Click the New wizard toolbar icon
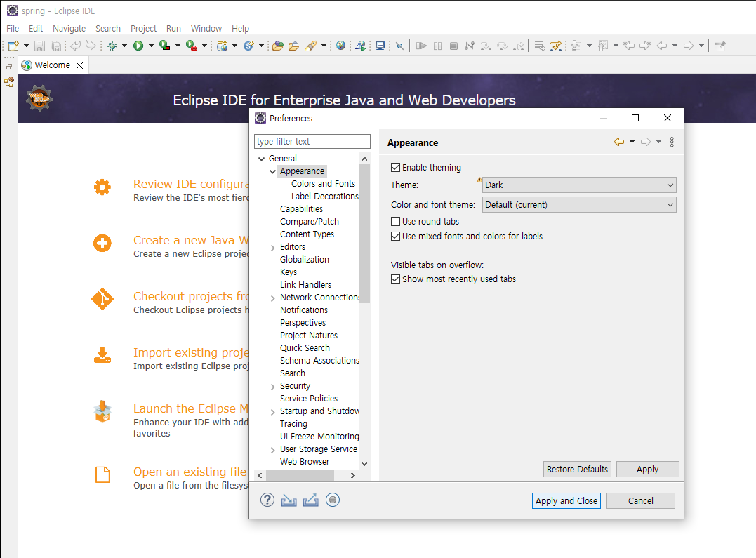The height and width of the screenshot is (558, 756). pos(13,46)
